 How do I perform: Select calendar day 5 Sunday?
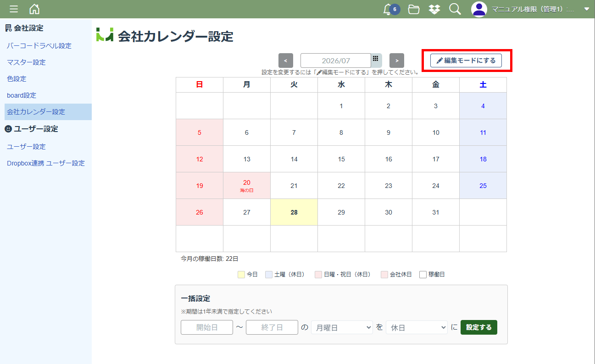click(x=200, y=132)
